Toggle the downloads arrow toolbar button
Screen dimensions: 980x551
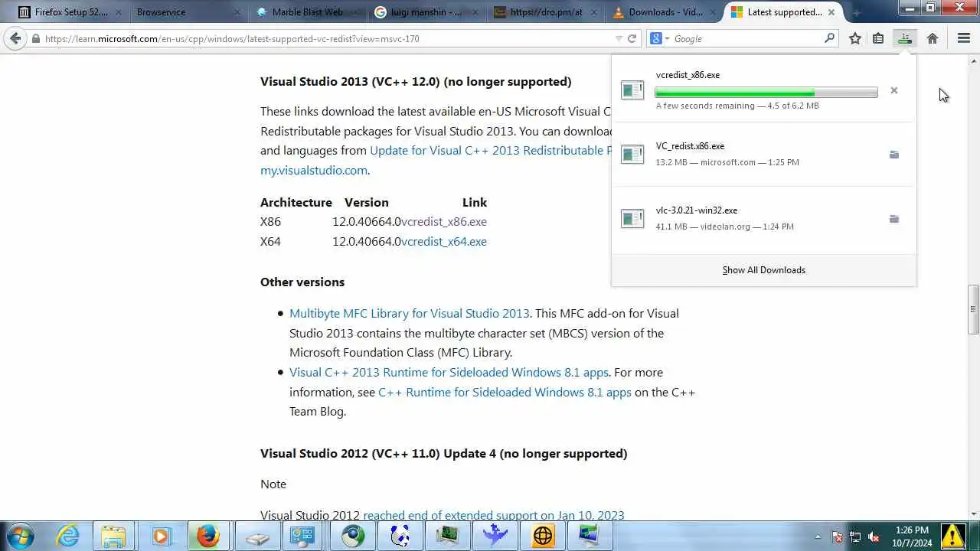[905, 38]
